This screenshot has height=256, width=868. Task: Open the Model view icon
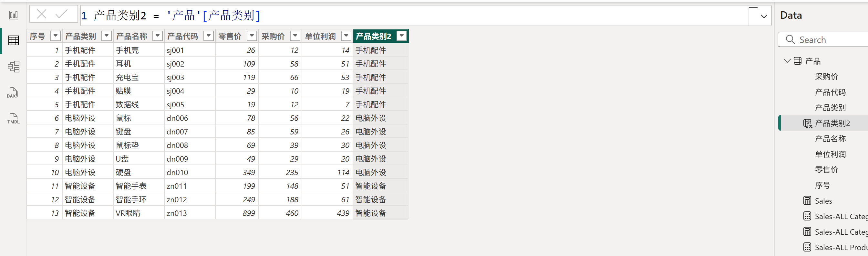pos(13,67)
